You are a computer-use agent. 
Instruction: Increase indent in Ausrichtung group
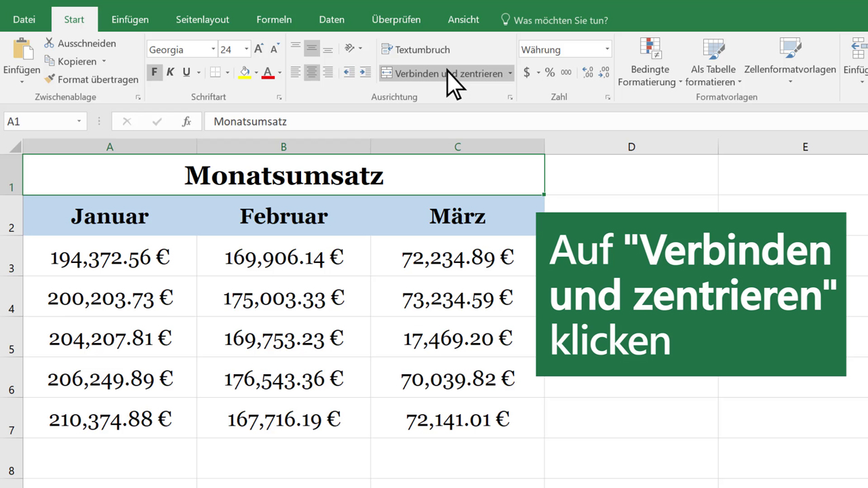coord(365,72)
